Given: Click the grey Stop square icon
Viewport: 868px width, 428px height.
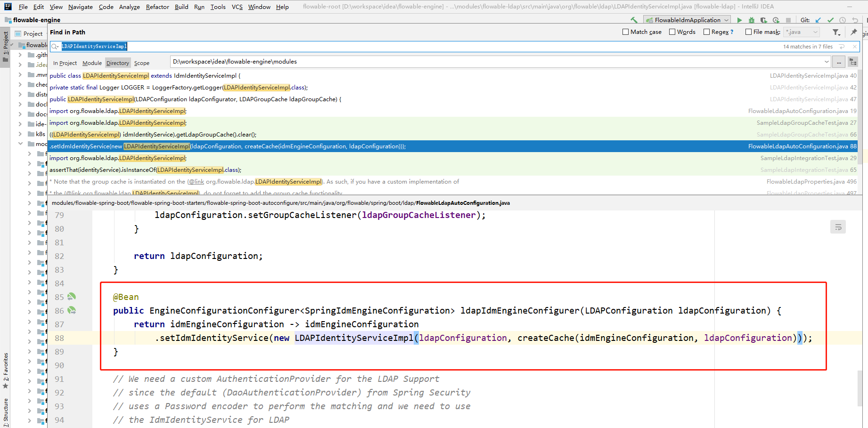Looking at the screenshot, I should click(788, 20).
